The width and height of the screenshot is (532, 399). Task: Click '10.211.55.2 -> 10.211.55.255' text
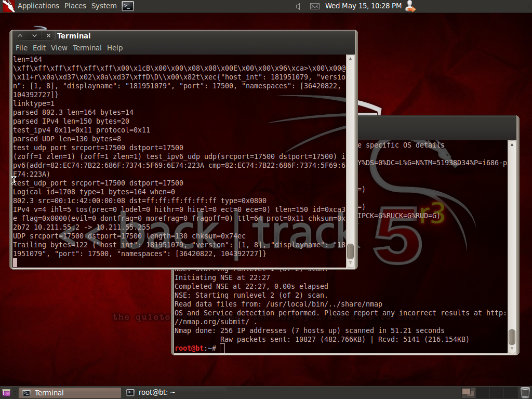pos(92,227)
